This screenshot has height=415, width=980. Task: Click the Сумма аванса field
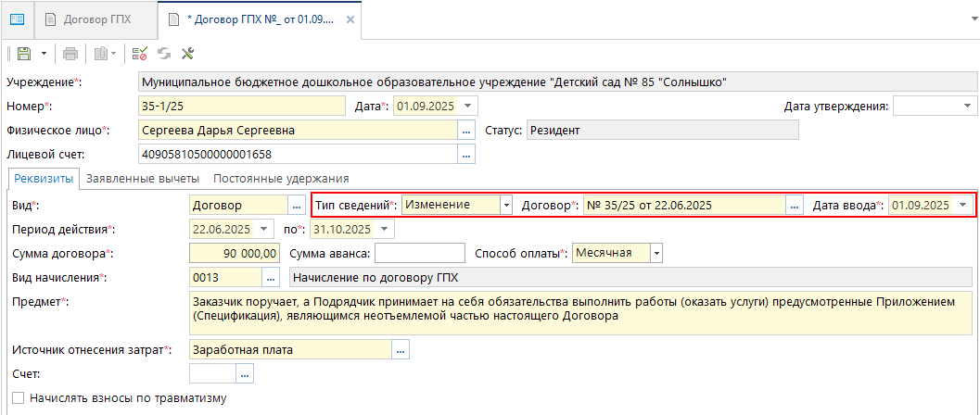(420, 254)
